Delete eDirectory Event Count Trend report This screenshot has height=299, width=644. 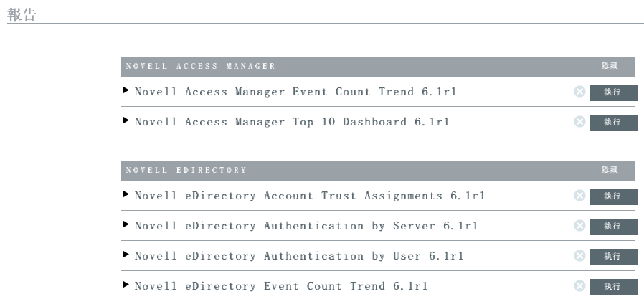pos(579,286)
